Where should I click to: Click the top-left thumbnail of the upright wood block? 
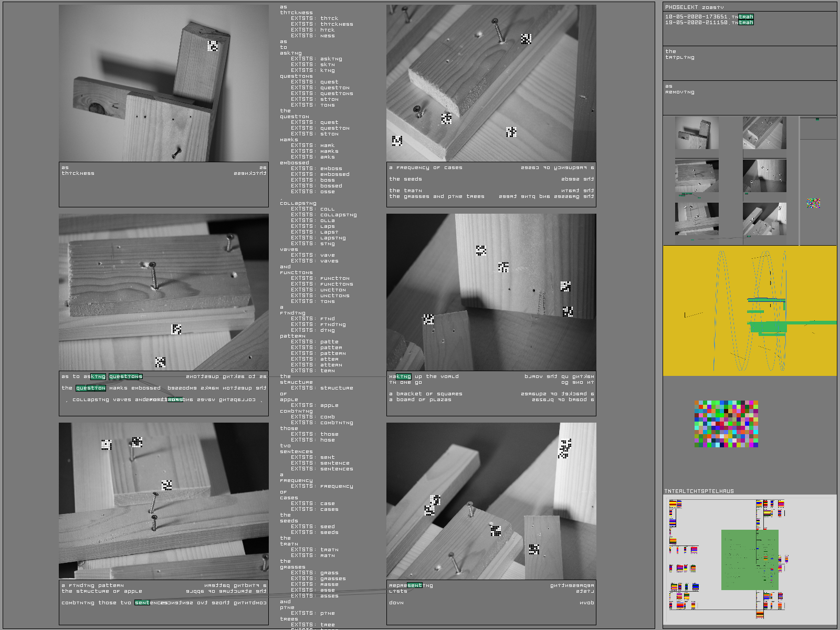pyautogui.click(x=697, y=133)
